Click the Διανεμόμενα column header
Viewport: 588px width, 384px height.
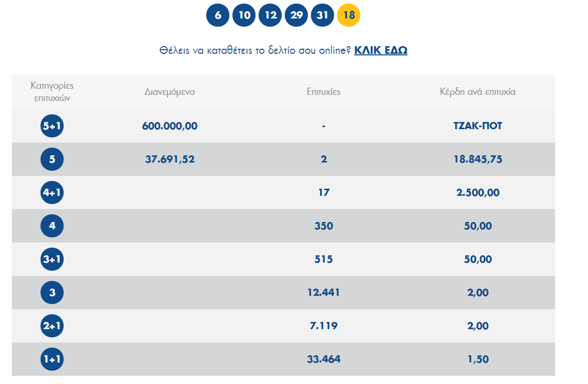170,92
